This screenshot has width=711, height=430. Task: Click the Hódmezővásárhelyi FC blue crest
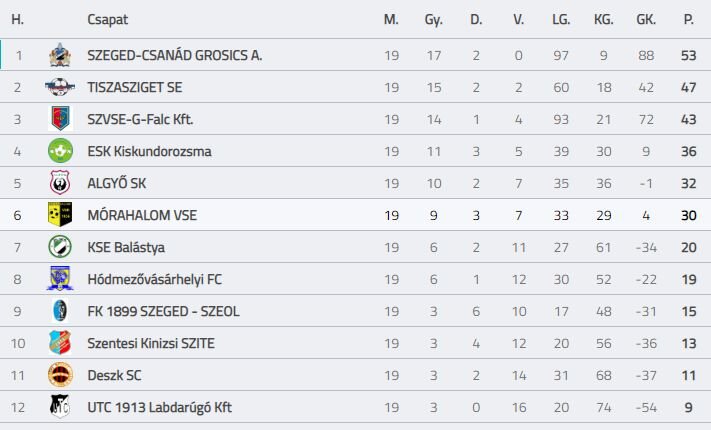point(60,279)
